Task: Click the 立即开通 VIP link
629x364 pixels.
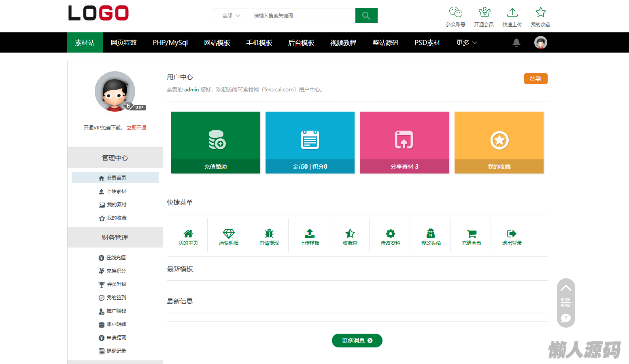Action: tap(136, 128)
